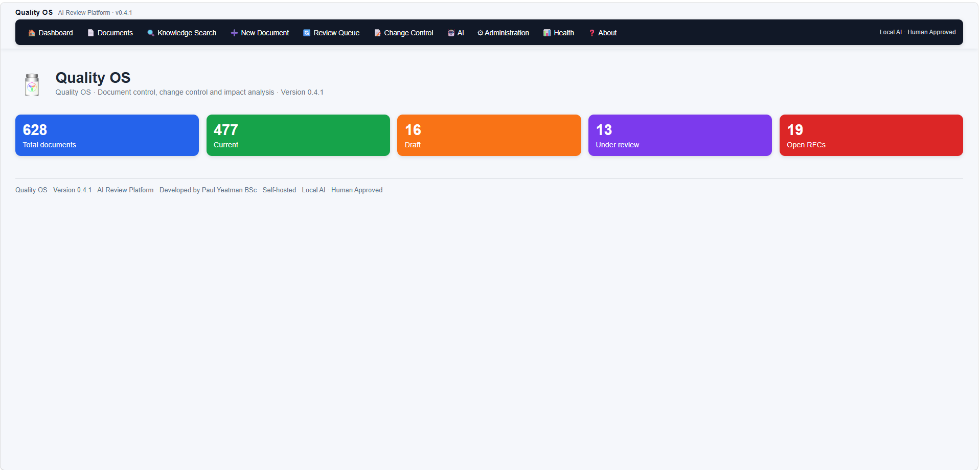The image size is (980, 470).
Task: View the About page
Action: click(603, 33)
